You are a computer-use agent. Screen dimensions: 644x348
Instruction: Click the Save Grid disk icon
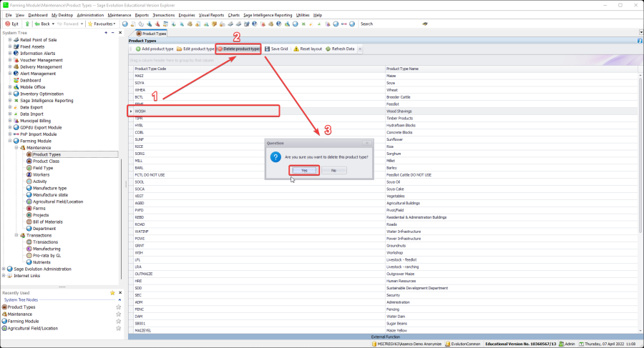click(267, 49)
